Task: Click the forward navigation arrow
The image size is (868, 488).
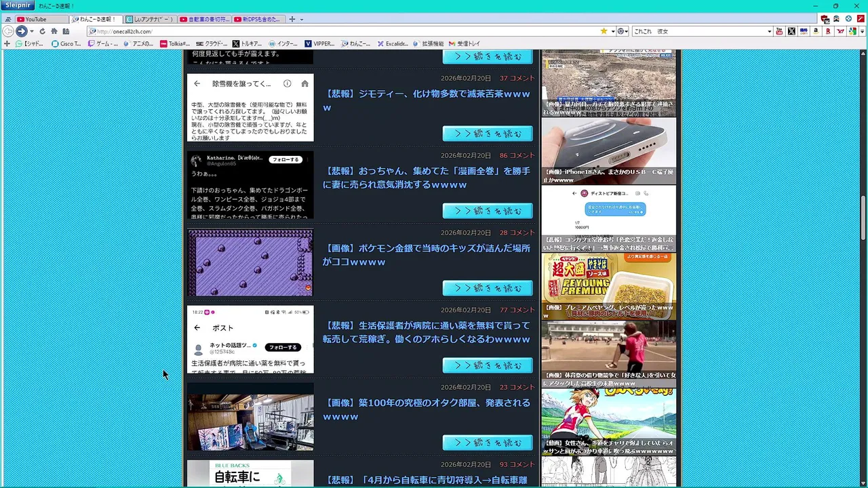Action: [22, 31]
